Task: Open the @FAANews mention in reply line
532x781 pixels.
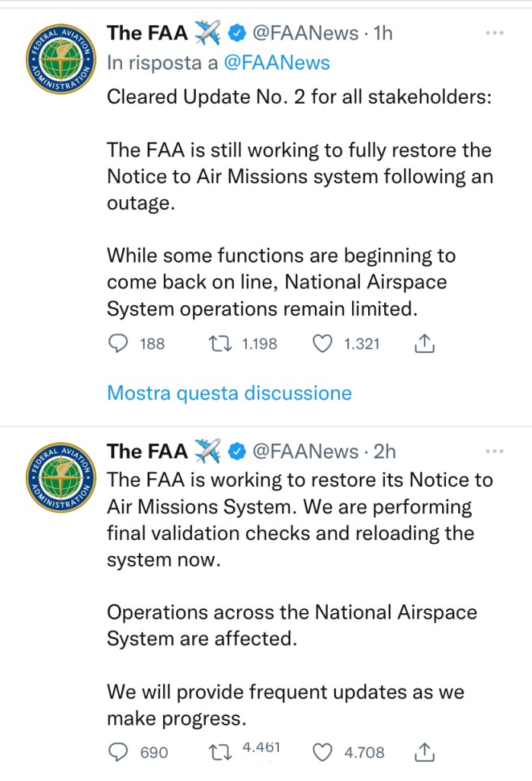Action: (x=277, y=63)
